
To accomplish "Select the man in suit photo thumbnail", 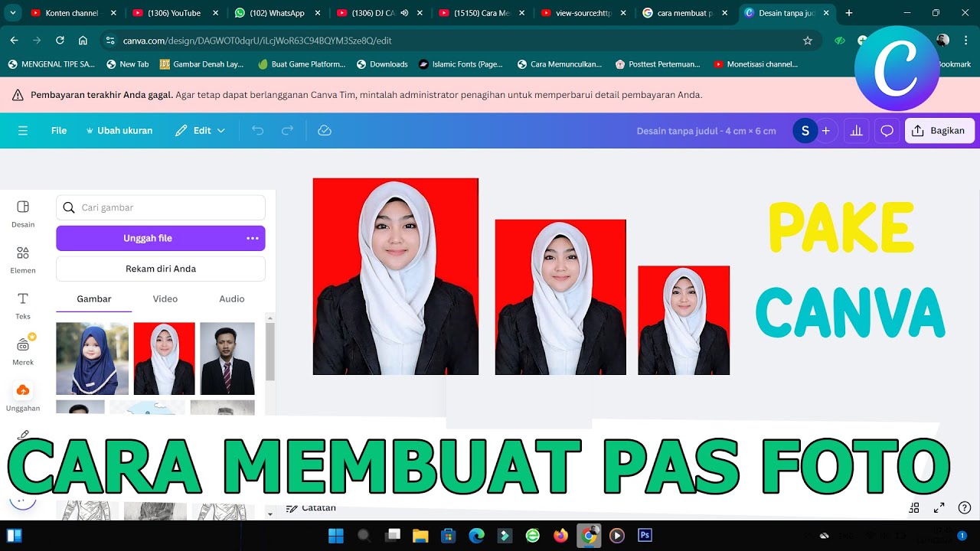I will pyautogui.click(x=227, y=358).
